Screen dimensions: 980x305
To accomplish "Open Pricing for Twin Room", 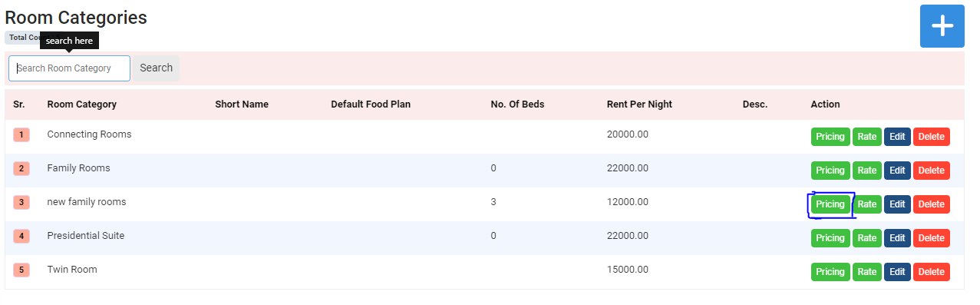I will click(x=830, y=272).
